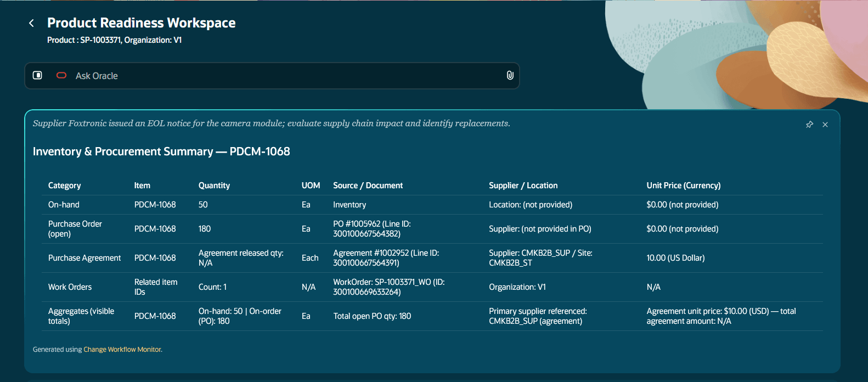The image size is (868, 382).
Task: Click PDCM-1068 in the Purchase Order row
Action: point(155,229)
